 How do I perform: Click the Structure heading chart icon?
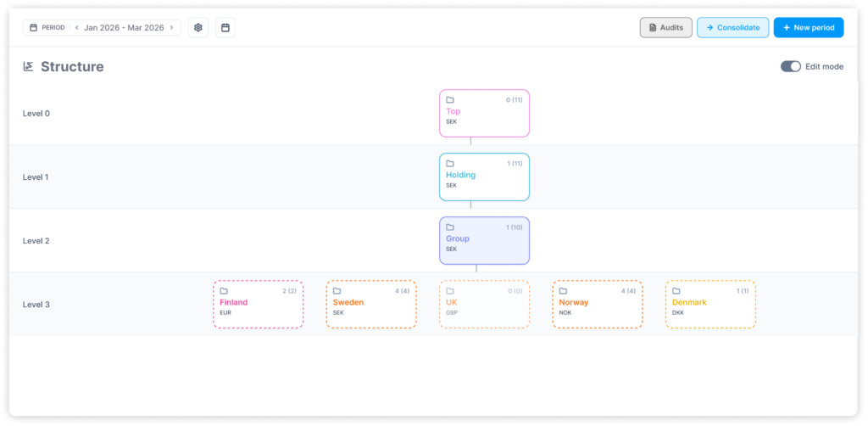tap(28, 66)
